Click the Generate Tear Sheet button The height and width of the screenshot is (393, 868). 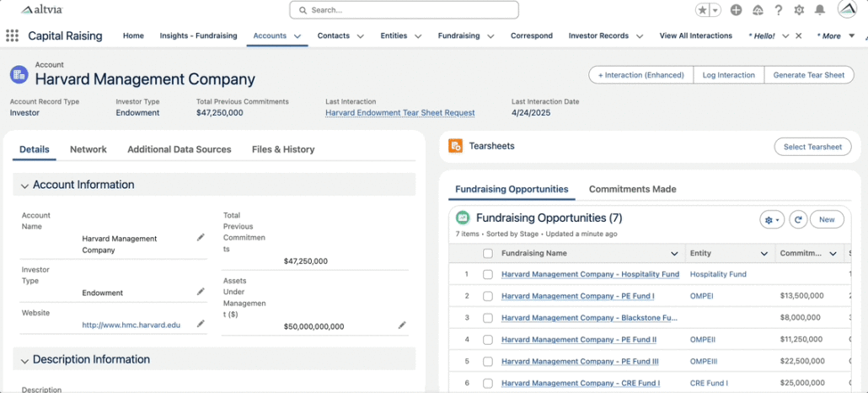[x=808, y=75]
